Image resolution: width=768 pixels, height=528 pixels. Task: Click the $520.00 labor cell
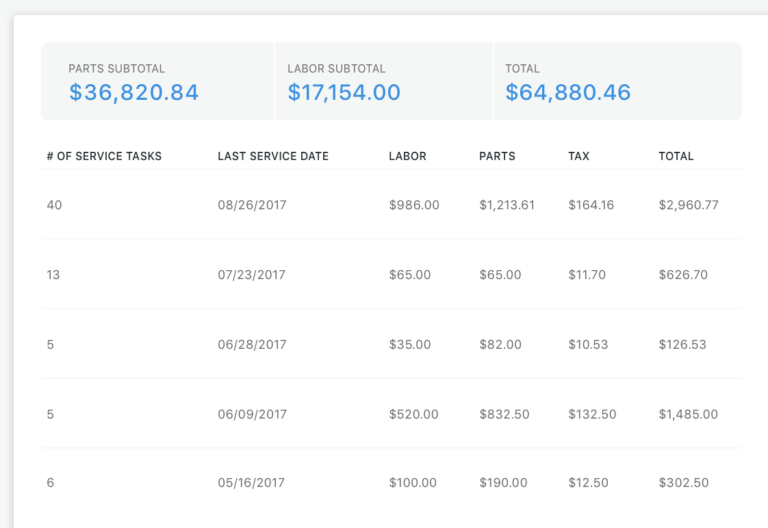413,414
